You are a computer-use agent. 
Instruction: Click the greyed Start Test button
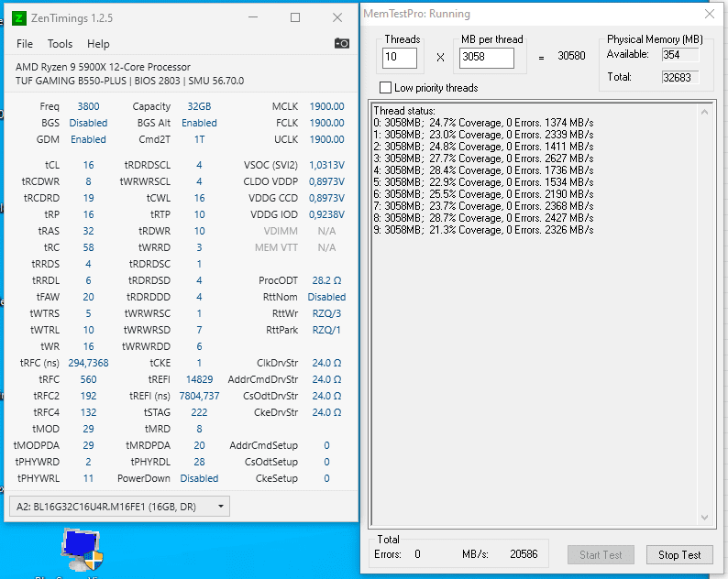tap(601, 555)
